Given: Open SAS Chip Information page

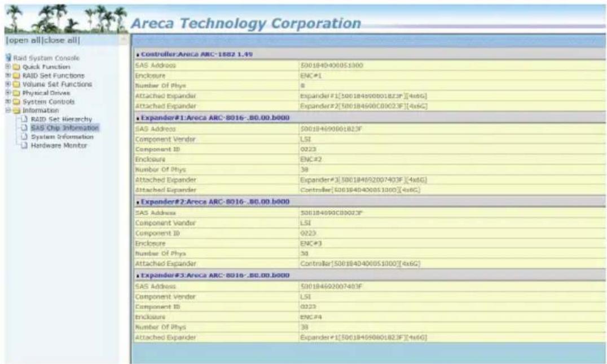Looking at the screenshot, I should pos(65,128).
